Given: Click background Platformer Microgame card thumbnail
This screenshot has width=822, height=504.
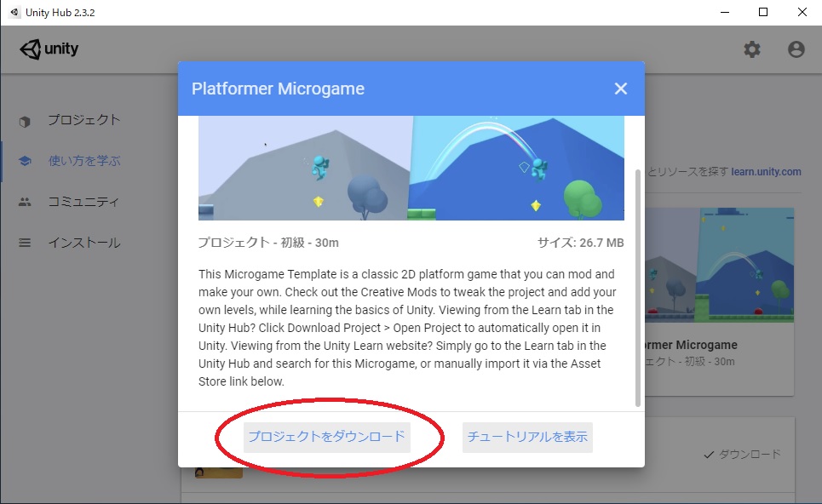Looking at the screenshot, I should click(719, 265).
